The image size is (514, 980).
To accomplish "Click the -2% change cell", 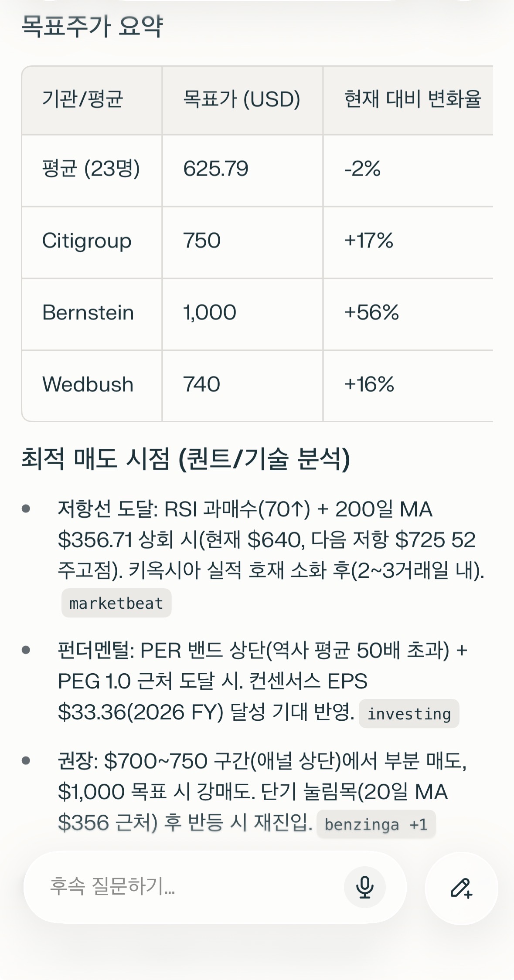I will [362, 169].
